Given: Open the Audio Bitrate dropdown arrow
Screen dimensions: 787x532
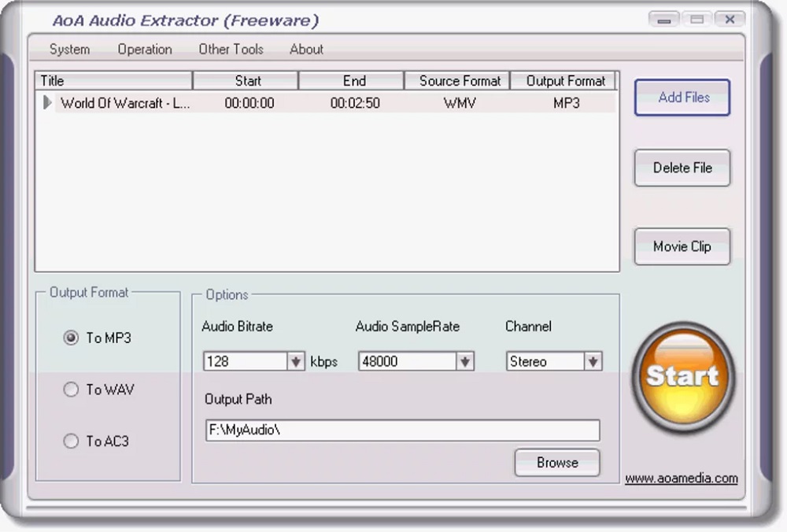Looking at the screenshot, I should coord(295,361).
